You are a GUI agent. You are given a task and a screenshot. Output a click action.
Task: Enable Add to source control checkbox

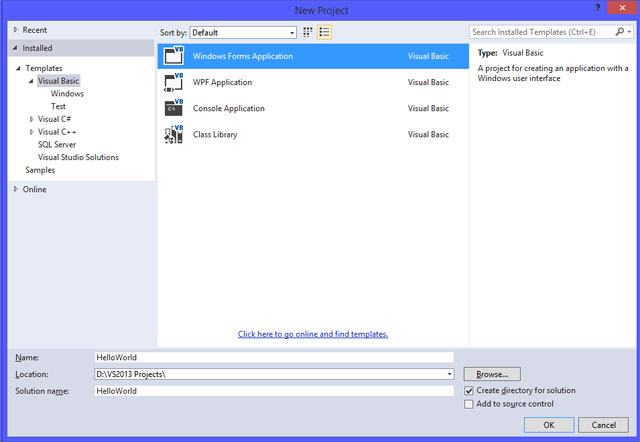(x=469, y=404)
